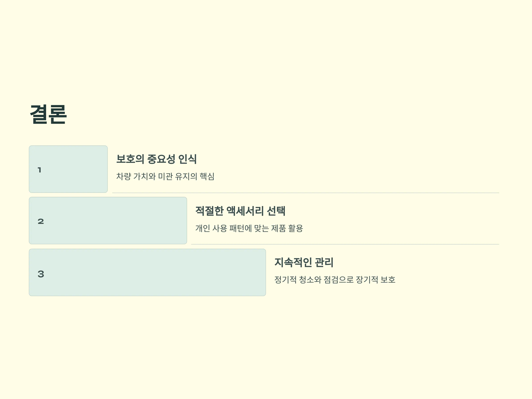The image size is (532, 399).
Task: Click the divider line under the first item
Action: [306, 193]
